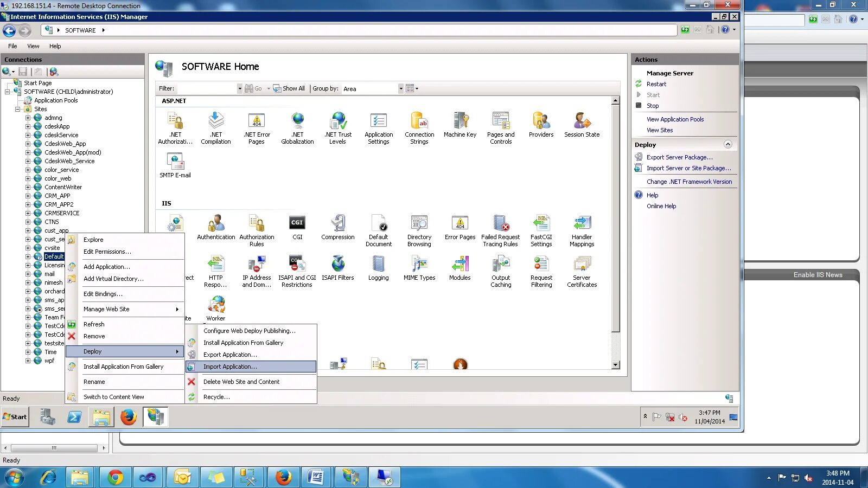Open the Filter combo box dropdown
The image size is (868, 488).
(239, 88)
